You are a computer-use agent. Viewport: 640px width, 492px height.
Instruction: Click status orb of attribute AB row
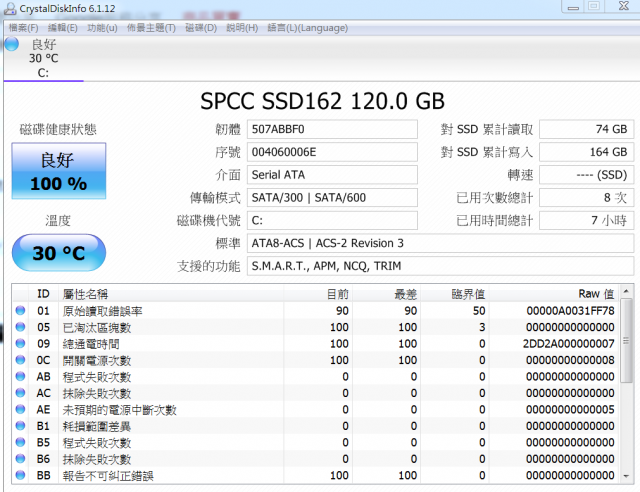click(20, 376)
